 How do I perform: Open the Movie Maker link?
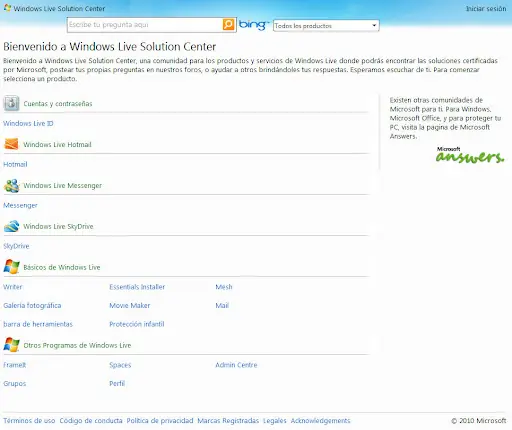[130, 305]
